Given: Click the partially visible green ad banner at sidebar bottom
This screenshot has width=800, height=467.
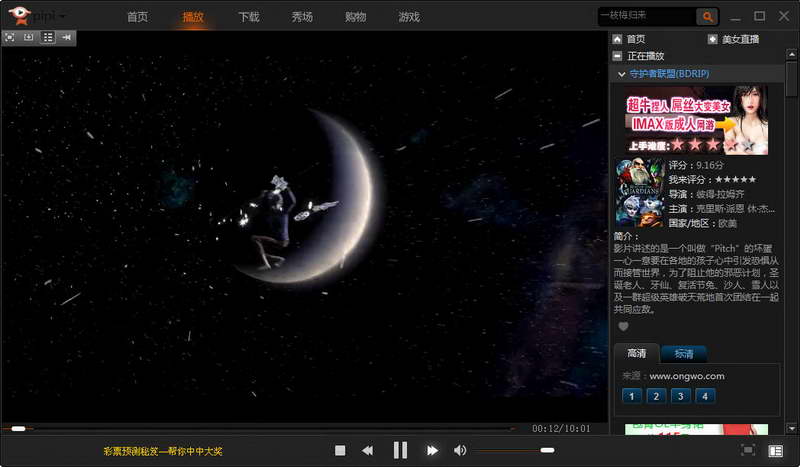Looking at the screenshot, I should [696, 429].
